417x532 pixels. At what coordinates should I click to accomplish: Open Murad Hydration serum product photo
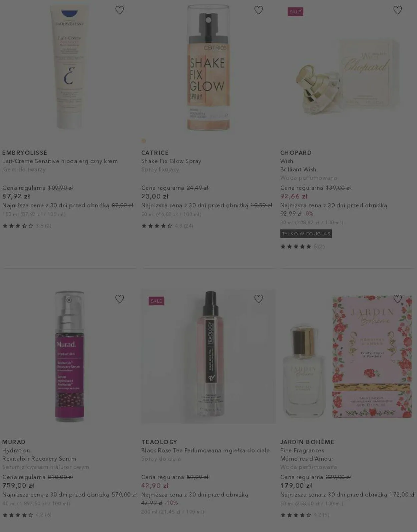point(69,356)
